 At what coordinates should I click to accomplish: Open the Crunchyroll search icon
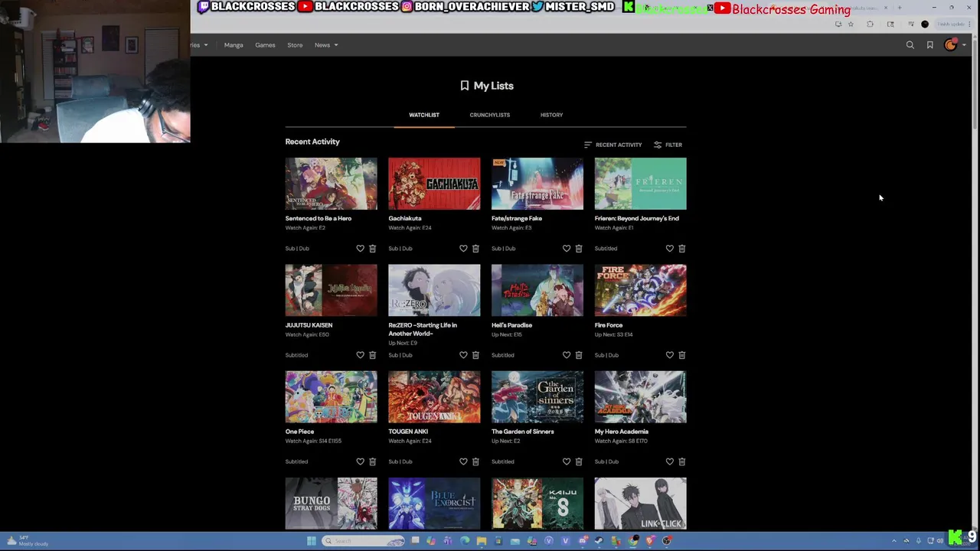(910, 45)
